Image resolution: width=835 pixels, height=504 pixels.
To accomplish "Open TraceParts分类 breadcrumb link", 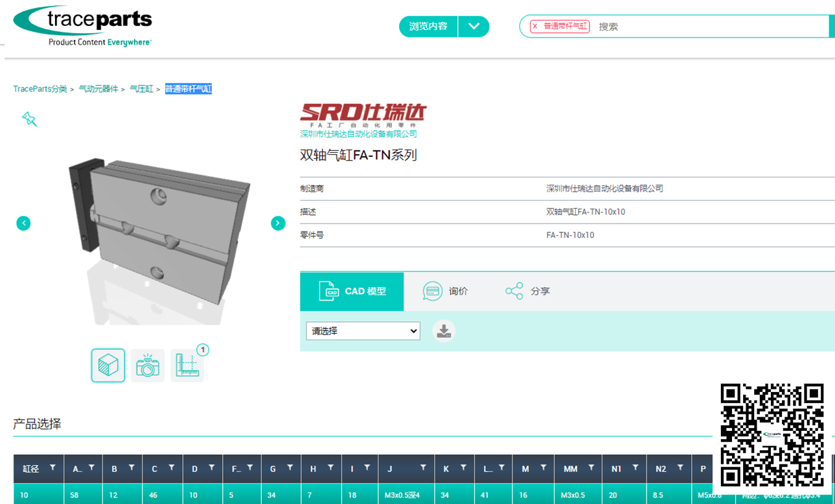I will click(x=40, y=89).
